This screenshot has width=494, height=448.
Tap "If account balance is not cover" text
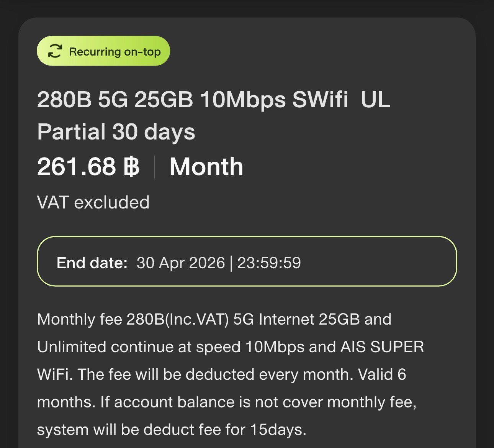coord(212,402)
